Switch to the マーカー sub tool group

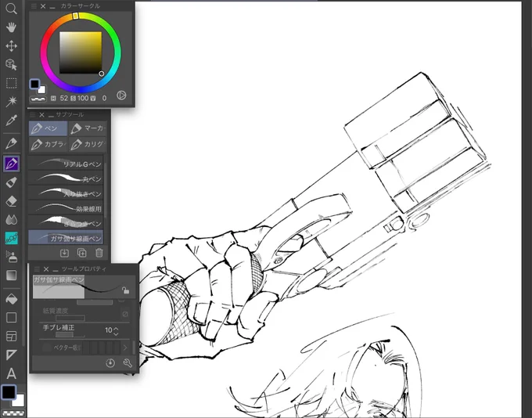(88, 128)
